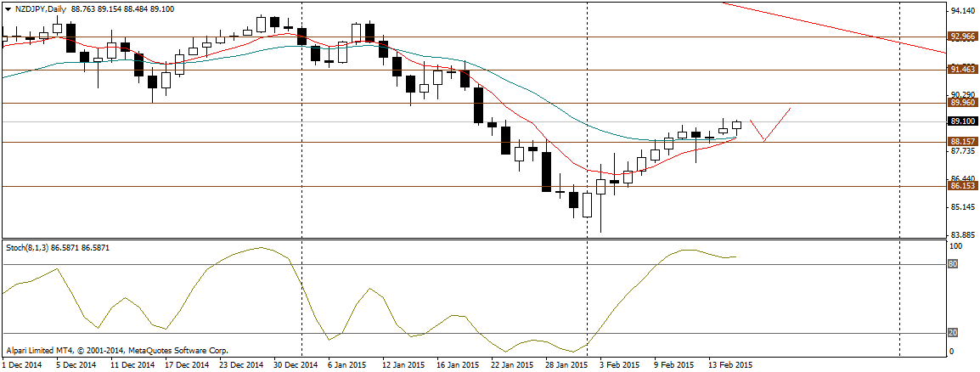This screenshot has width=980, height=372.
Task: Click the 3 Feb 2015 date label
Action: (620, 364)
